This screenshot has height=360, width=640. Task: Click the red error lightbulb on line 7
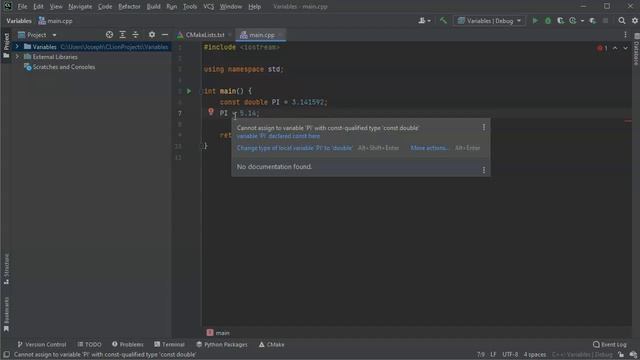pos(211,111)
